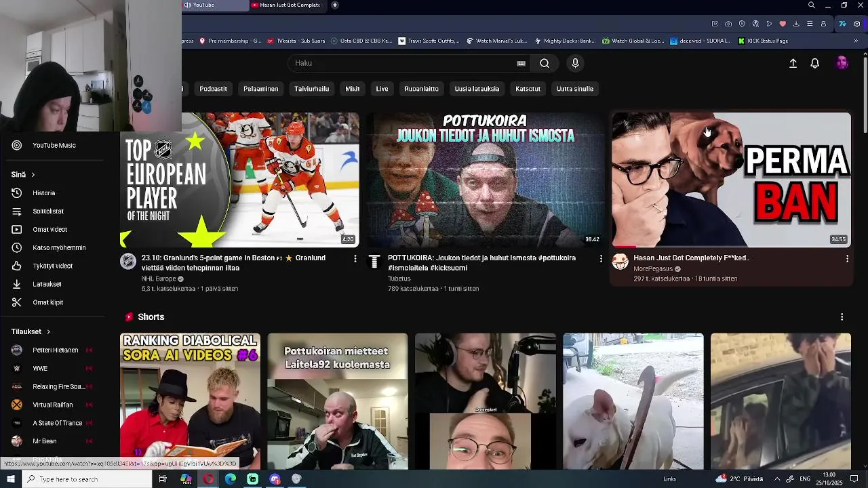Show more bookmarks with the double chevron
The height and width of the screenshot is (488, 868).
pyautogui.click(x=856, y=41)
